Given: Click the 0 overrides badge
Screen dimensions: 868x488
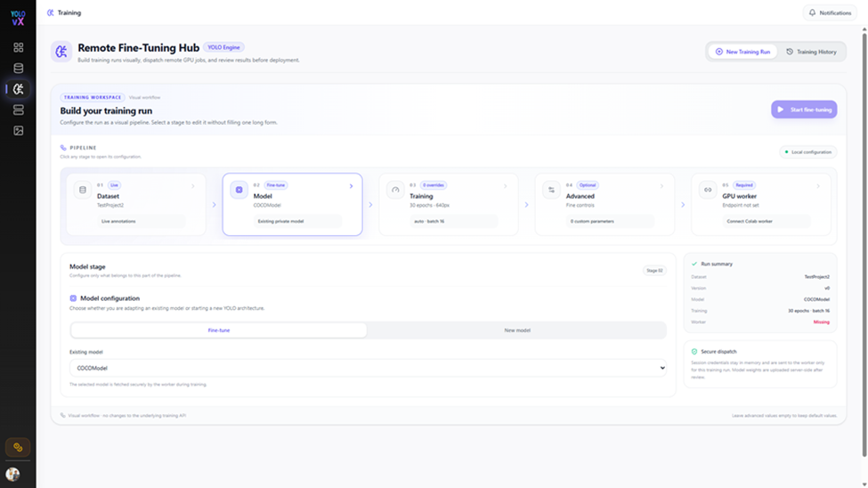Looking at the screenshot, I should (433, 185).
